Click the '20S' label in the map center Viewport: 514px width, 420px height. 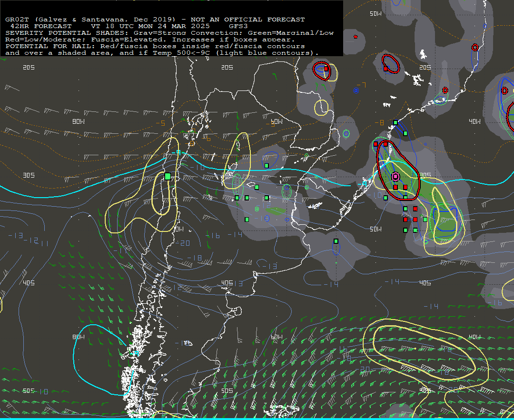coord(227,67)
